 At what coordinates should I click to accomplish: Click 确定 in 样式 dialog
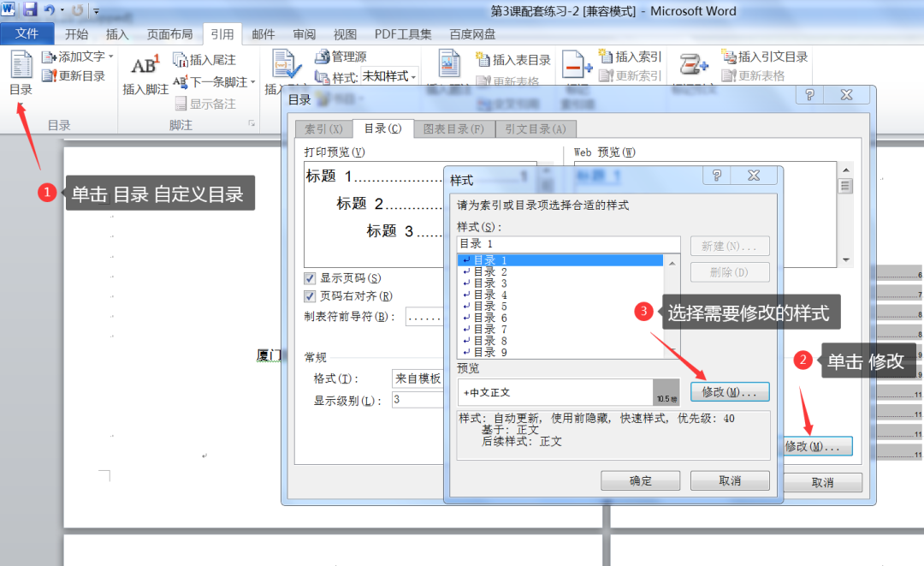pos(641,480)
